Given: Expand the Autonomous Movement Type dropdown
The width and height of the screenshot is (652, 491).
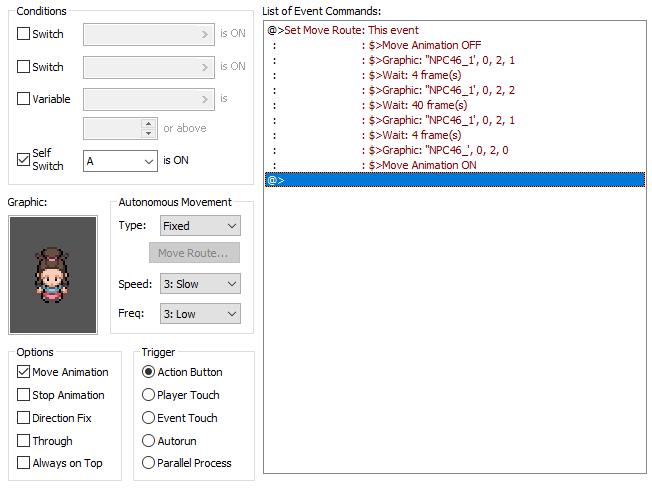Looking at the screenshot, I should point(200,226).
